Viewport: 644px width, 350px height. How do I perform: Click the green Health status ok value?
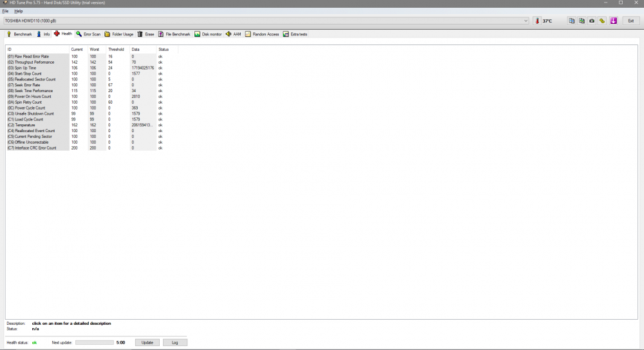point(35,343)
